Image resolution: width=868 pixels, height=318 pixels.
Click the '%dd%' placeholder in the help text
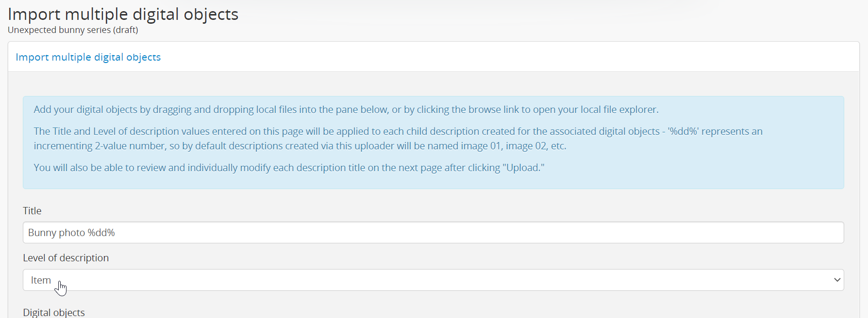pyautogui.click(x=684, y=131)
